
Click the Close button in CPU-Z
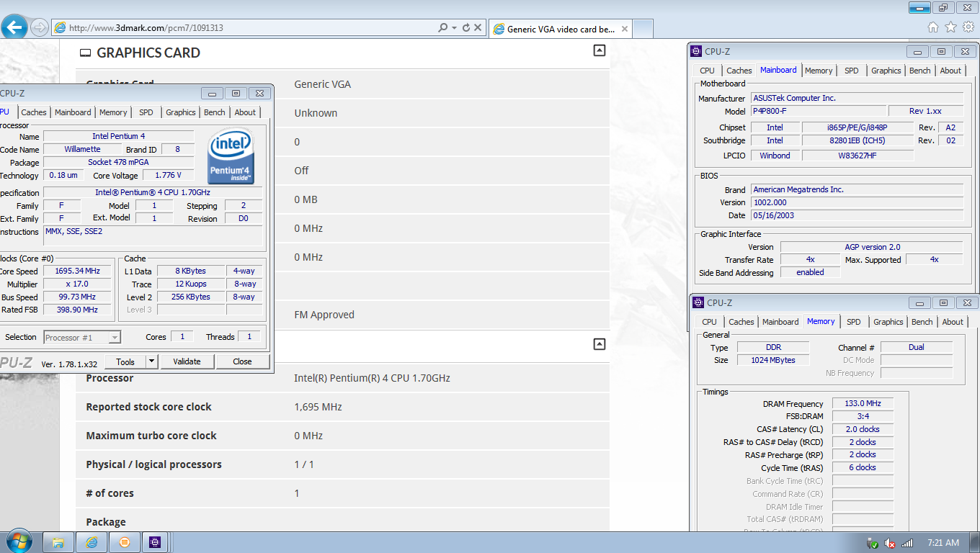pyautogui.click(x=242, y=361)
